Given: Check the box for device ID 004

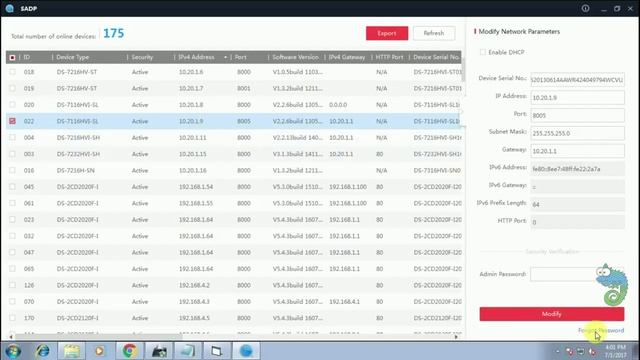Looking at the screenshot, I should (x=12, y=138).
